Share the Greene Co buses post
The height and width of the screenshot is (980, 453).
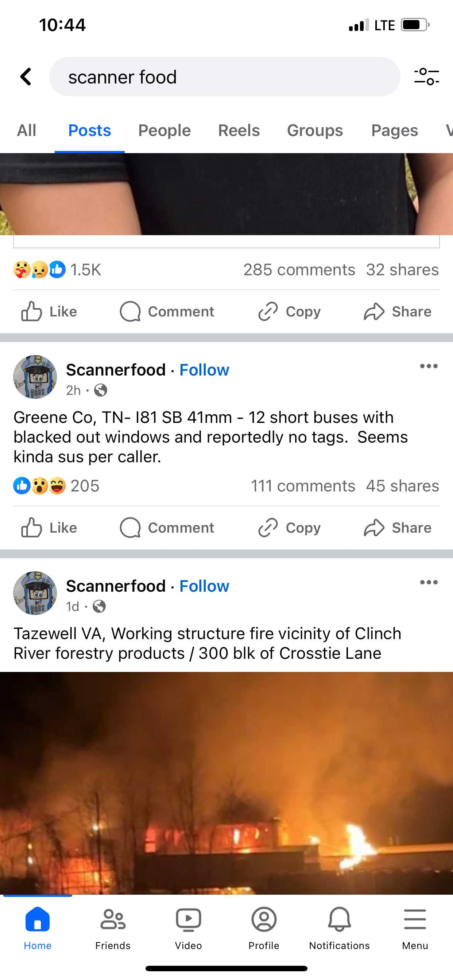point(398,528)
